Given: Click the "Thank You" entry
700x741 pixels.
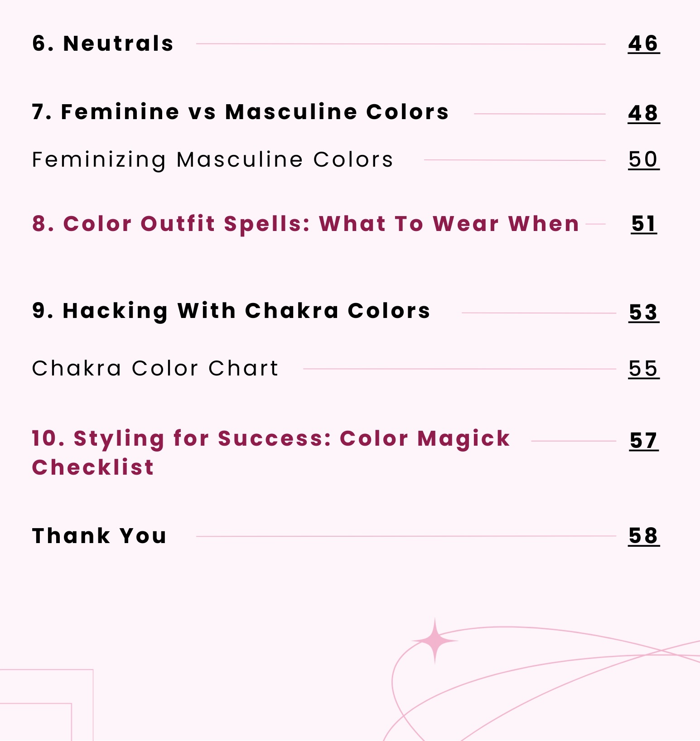Looking at the screenshot, I should coord(99,536).
